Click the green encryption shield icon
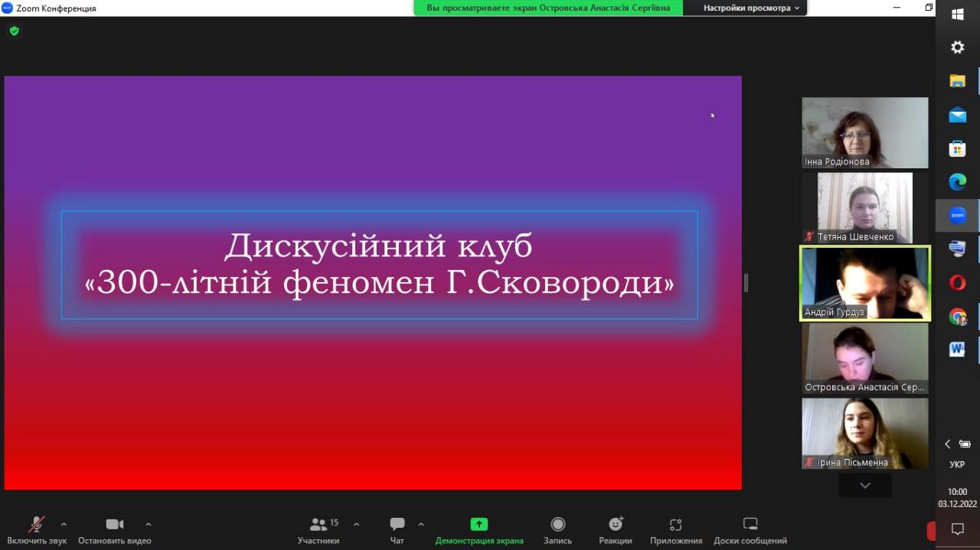 coord(14,31)
